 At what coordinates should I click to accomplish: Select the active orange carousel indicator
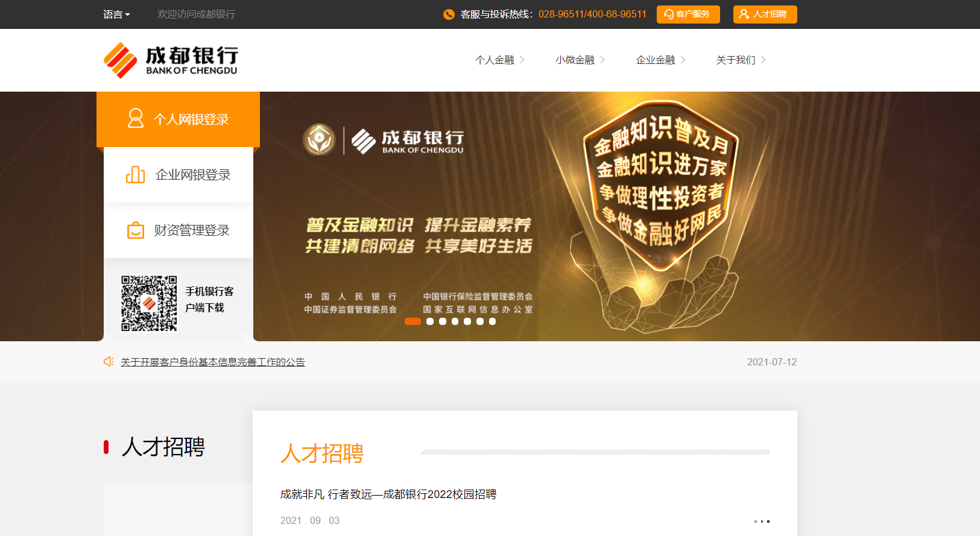pyautogui.click(x=413, y=321)
